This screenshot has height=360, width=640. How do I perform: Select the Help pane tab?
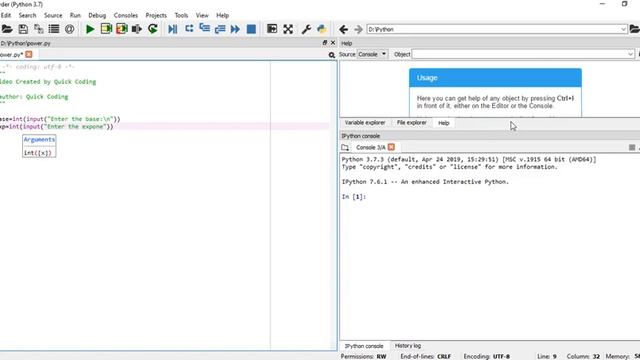tap(444, 123)
